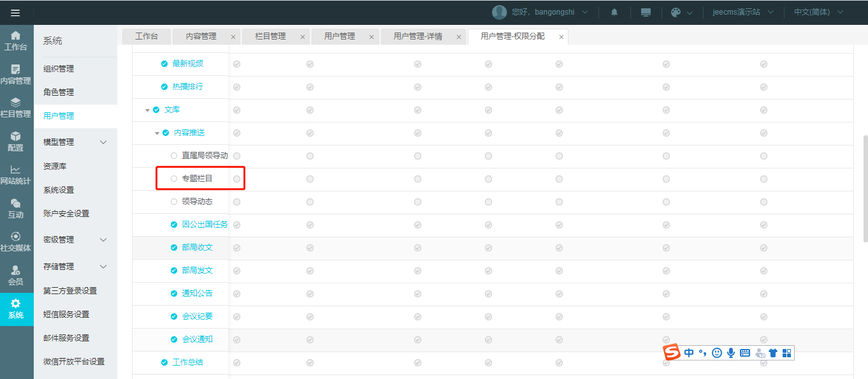The height and width of the screenshot is (379, 868).
Task: Open the 工作台 sidebar section
Action: click(x=16, y=41)
